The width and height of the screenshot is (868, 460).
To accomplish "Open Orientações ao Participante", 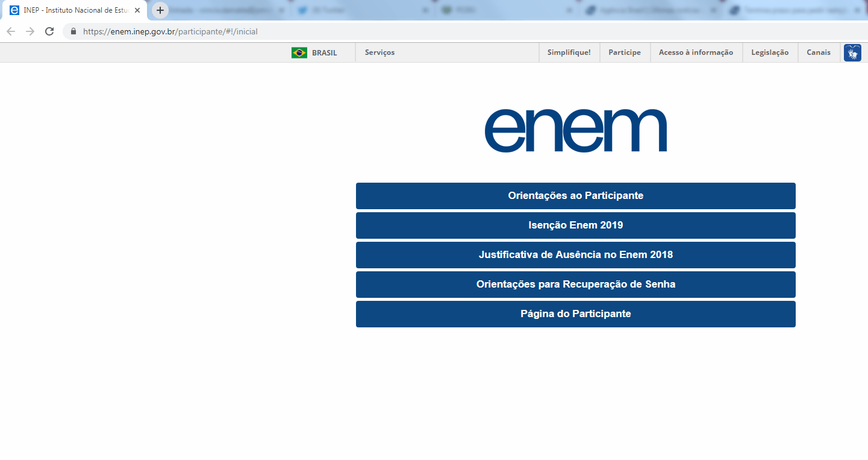I will (575, 196).
